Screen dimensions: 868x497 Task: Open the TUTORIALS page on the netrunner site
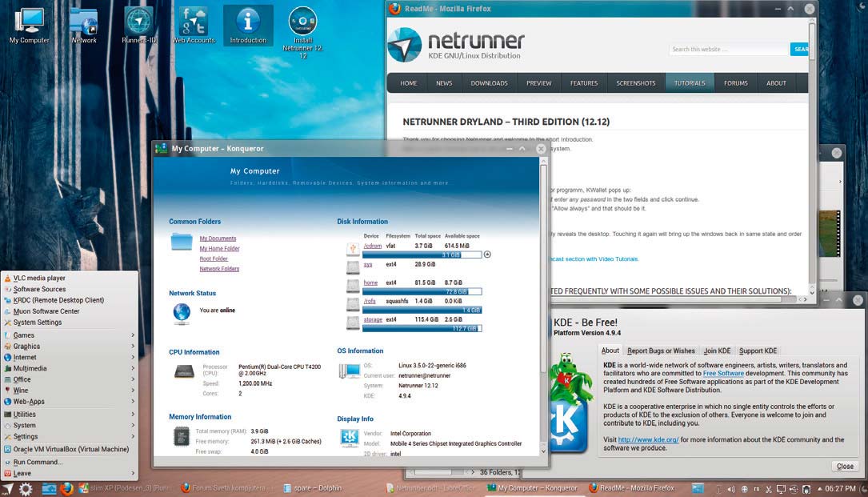(689, 83)
